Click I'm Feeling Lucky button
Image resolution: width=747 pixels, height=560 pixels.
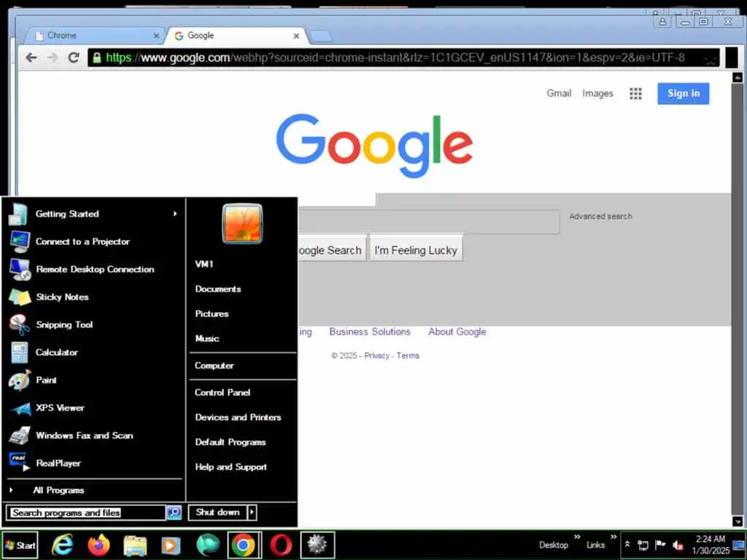click(416, 250)
